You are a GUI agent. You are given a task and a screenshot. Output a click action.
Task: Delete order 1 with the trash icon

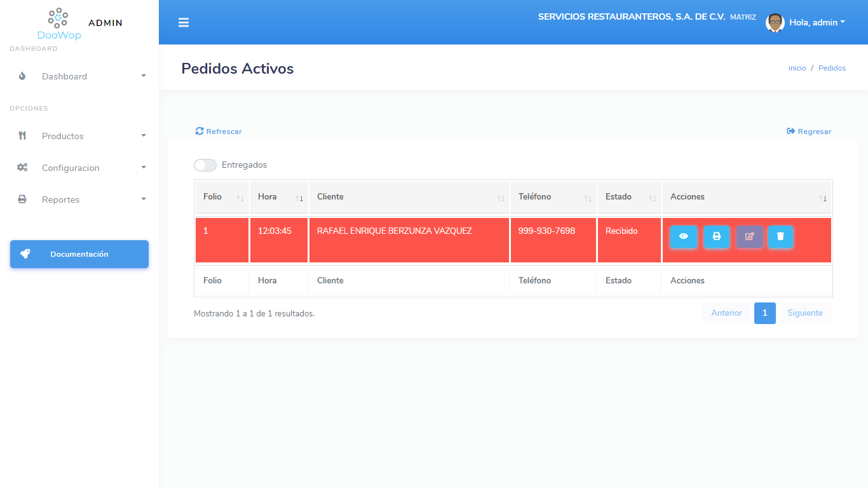point(780,236)
